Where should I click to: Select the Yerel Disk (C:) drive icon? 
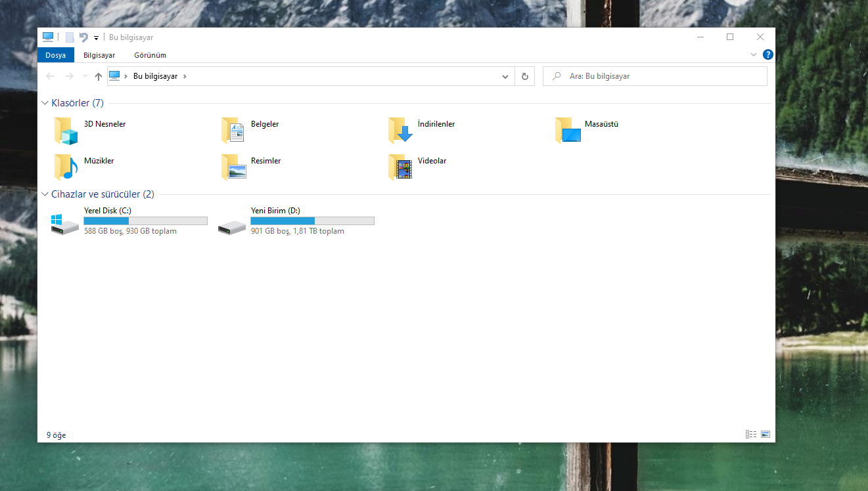tap(65, 223)
